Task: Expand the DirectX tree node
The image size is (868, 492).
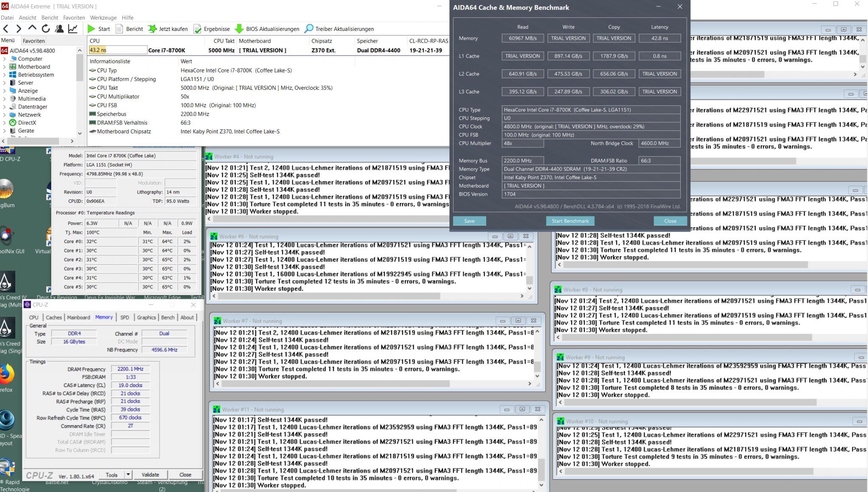Action: [5, 123]
